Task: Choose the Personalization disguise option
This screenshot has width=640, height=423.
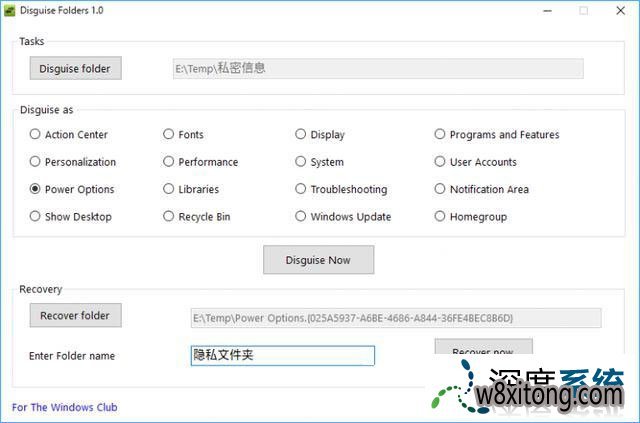Action: 35,162
